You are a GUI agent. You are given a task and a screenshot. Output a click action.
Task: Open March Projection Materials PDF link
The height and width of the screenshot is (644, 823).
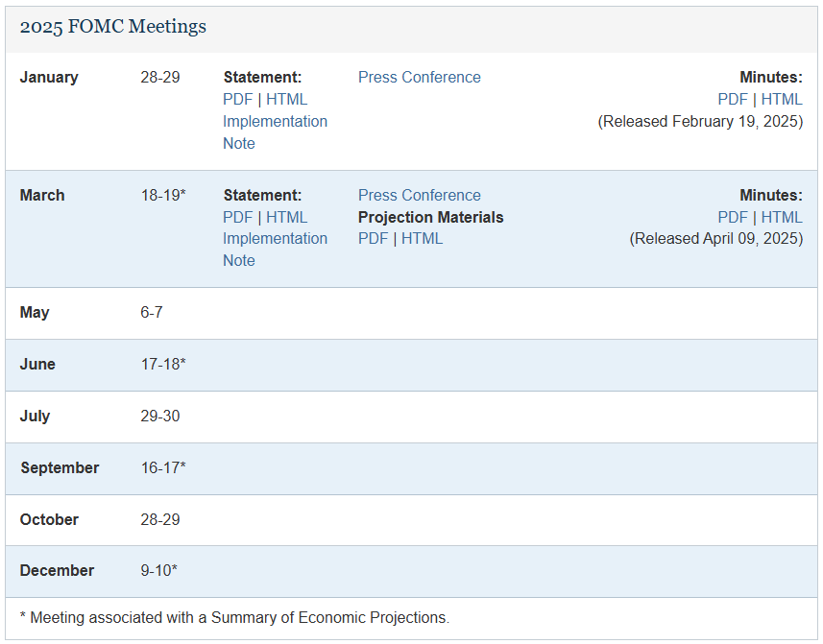[373, 238]
